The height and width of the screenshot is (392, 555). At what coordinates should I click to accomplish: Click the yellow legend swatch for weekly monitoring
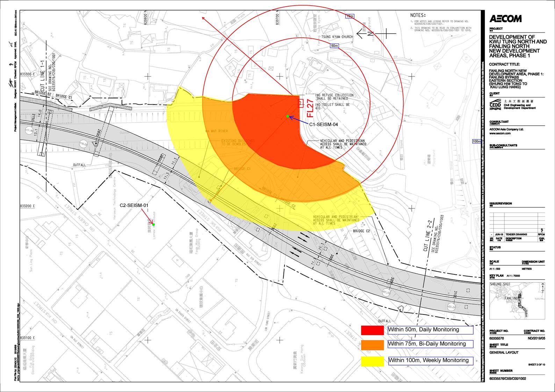(372, 361)
